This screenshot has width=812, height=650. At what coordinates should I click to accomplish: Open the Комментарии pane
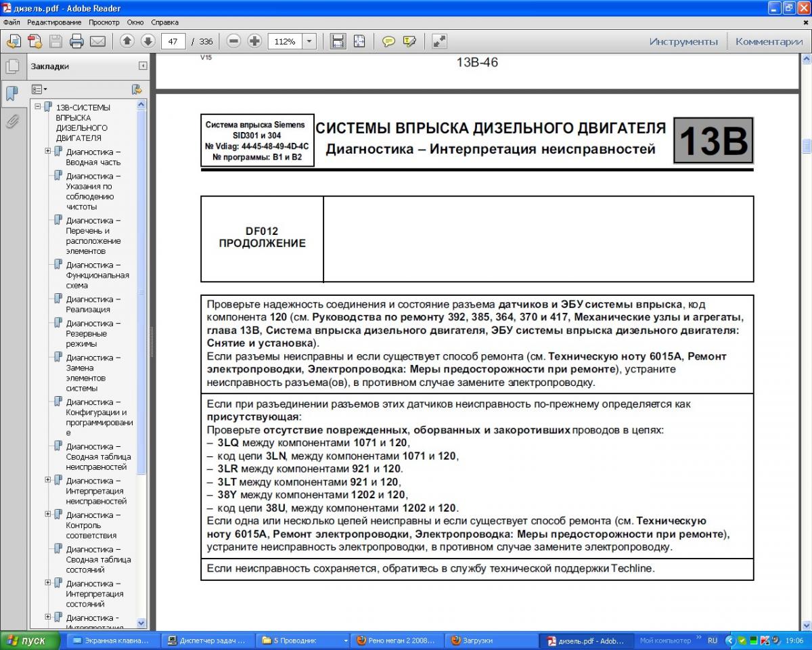(769, 41)
